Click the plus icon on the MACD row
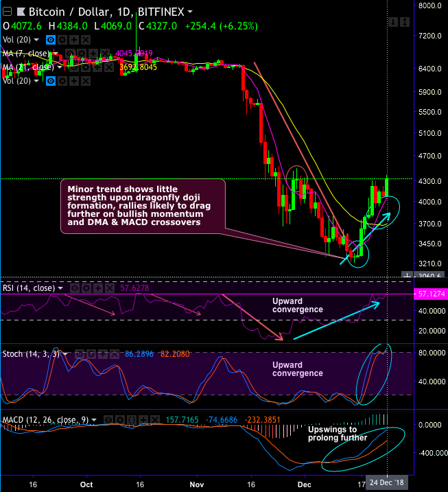The image size is (448, 492). [x=143, y=420]
